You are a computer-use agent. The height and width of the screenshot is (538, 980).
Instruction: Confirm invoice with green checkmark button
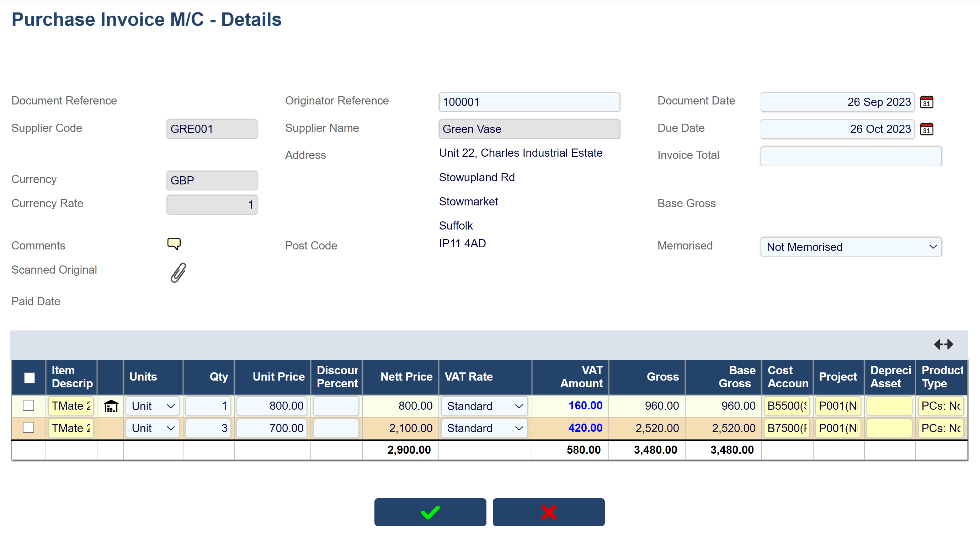430,512
